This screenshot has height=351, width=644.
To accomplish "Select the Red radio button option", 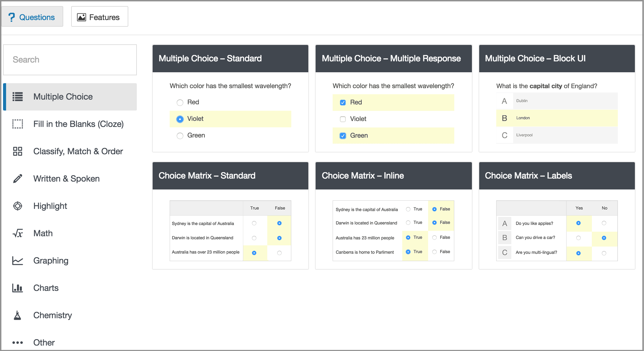I will (180, 102).
